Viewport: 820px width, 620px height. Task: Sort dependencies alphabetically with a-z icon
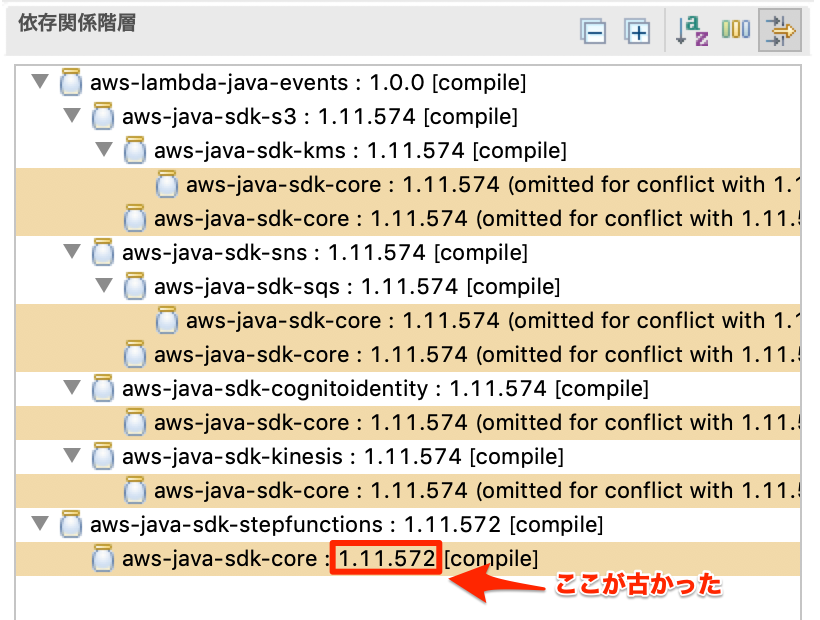point(691,30)
